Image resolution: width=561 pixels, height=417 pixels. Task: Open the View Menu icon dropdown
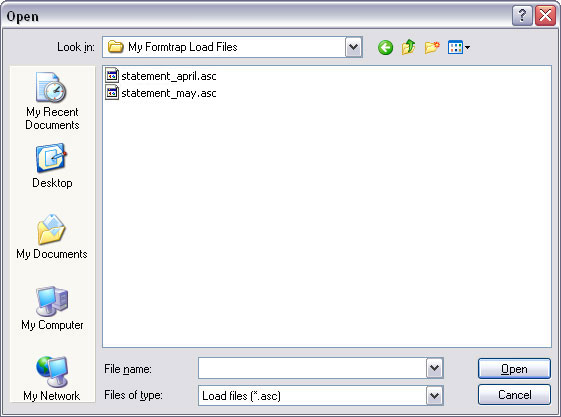(x=459, y=47)
